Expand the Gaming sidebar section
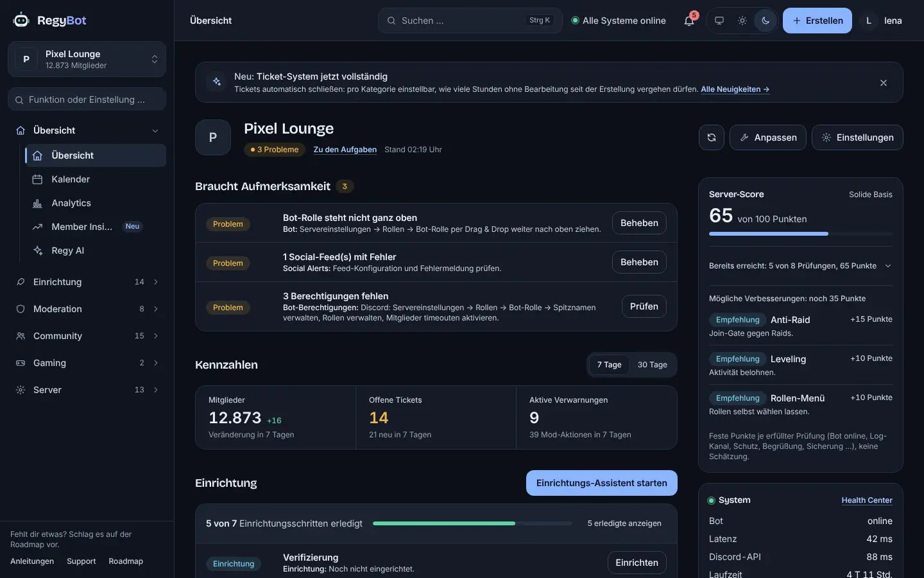This screenshot has width=924, height=578. coord(87,363)
